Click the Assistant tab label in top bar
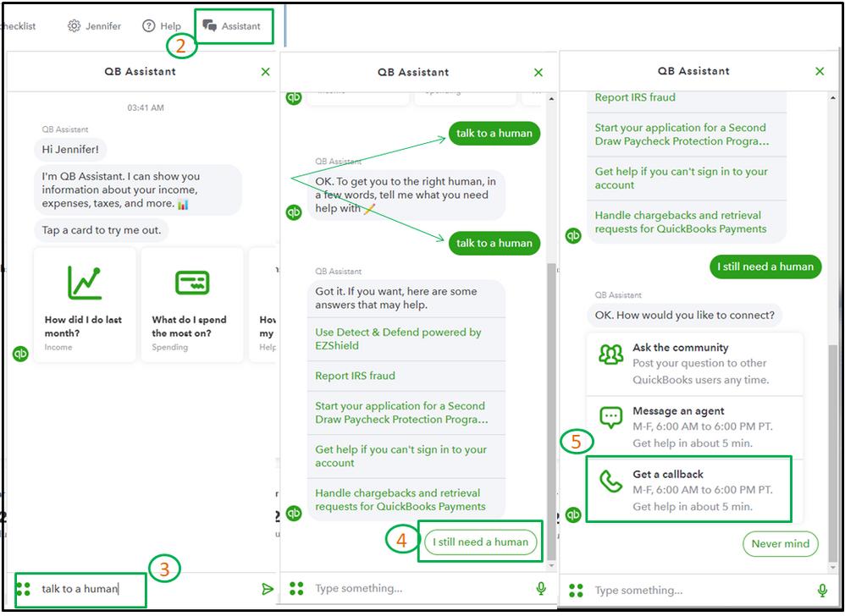Image resolution: width=845 pixels, height=616 pixels. [x=241, y=26]
